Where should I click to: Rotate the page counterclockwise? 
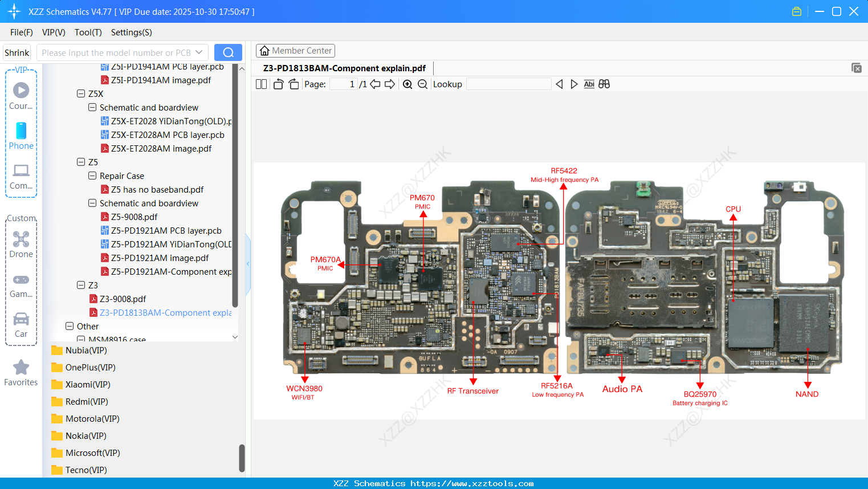[278, 84]
